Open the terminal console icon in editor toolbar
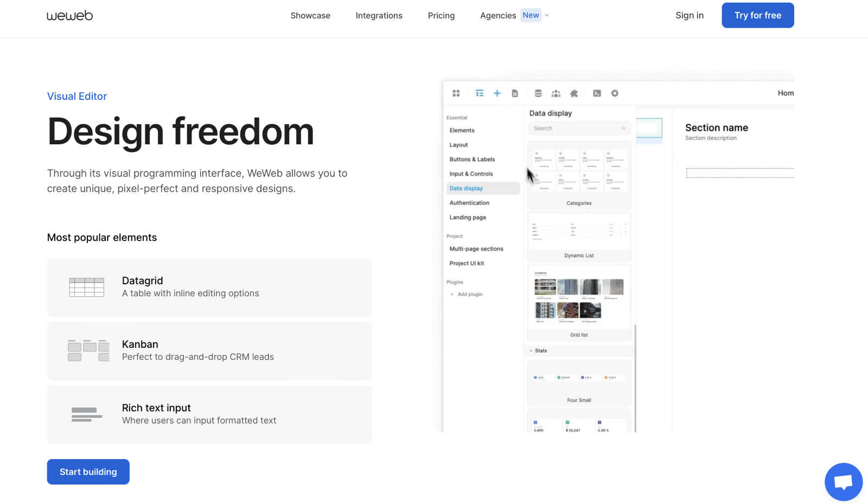This screenshot has width=868, height=503. coord(597,93)
